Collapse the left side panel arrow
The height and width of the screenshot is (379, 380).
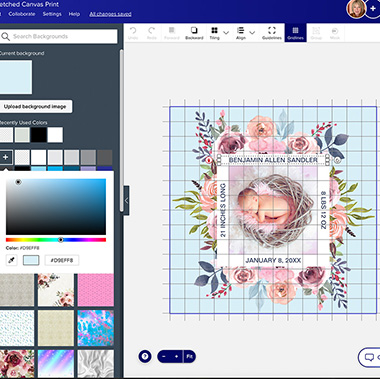126,200
